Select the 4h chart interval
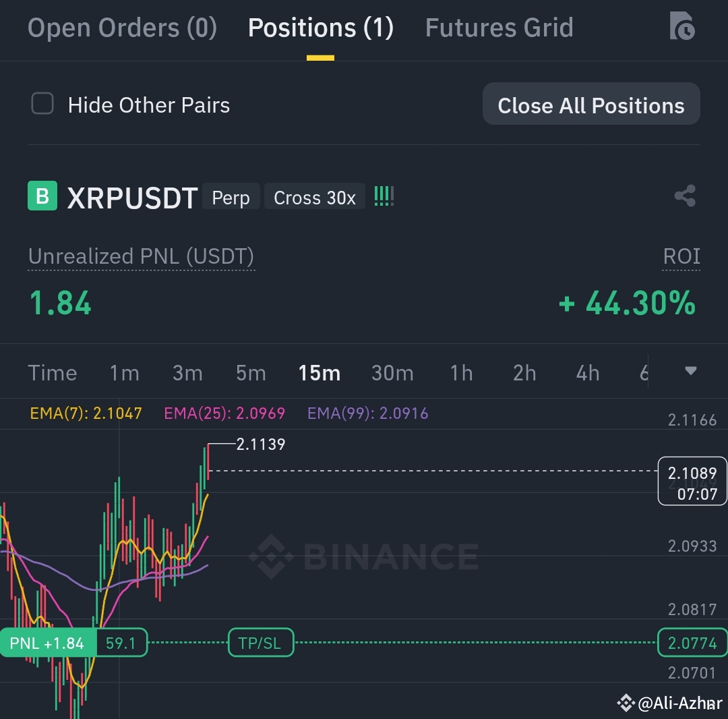 (588, 373)
